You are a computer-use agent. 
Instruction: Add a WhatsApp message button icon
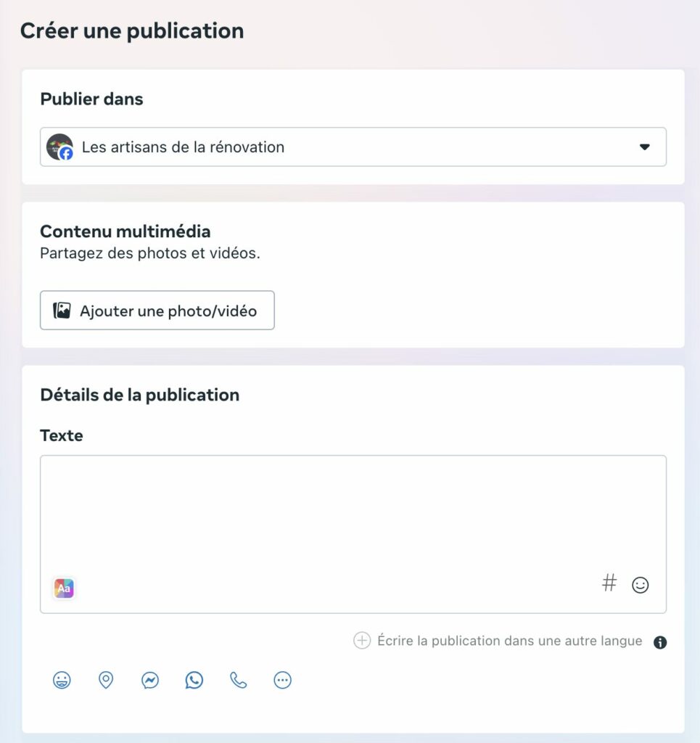[x=194, y=680]
